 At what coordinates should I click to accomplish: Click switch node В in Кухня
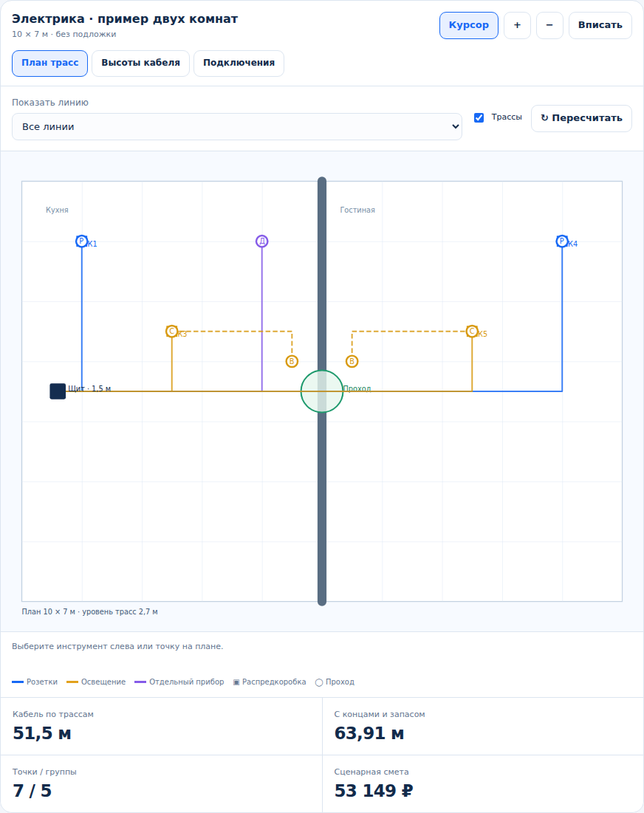pyautogui.click(x=292, y=361)
